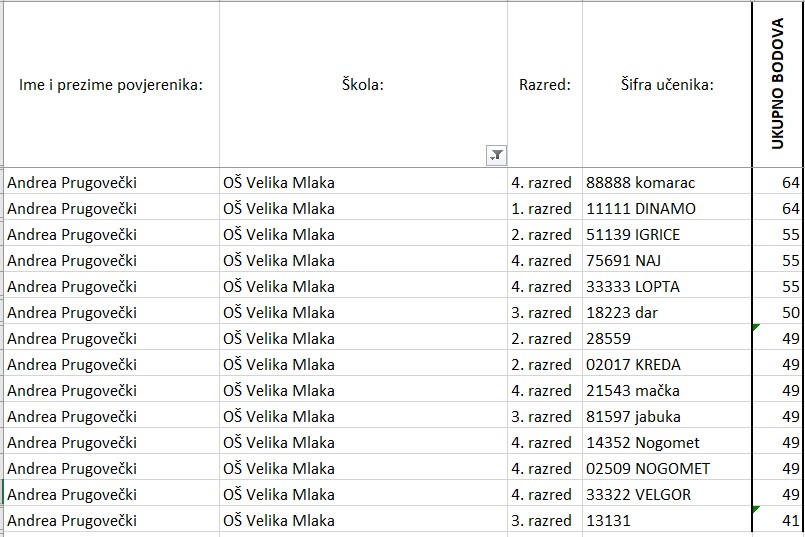Select the '02509 NOGOMET' cell
Screen dimensions: 805x537
[667, 468]
